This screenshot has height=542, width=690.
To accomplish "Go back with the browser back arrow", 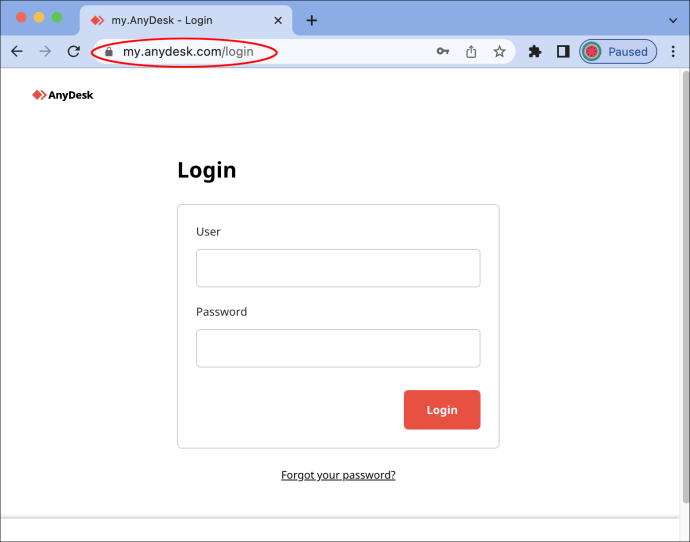I will pos(17,51).
